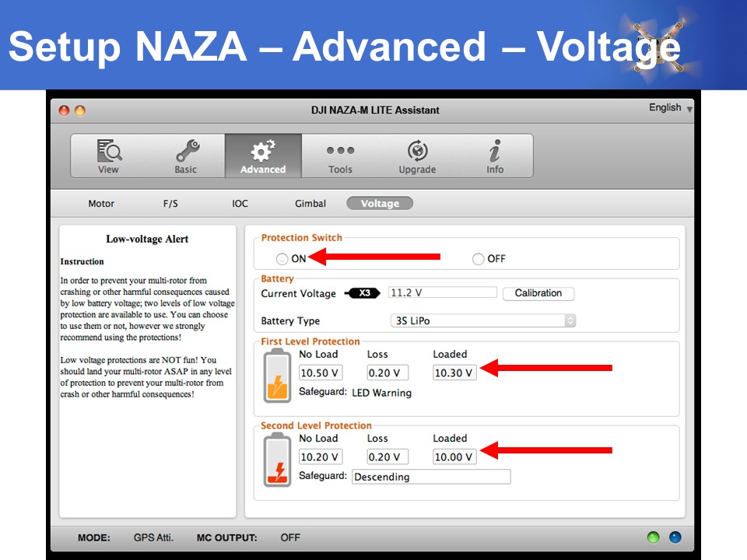Click the First Level Protection battery icon
Viewport: 747px width, 560px height.
[x=277, y=375]
